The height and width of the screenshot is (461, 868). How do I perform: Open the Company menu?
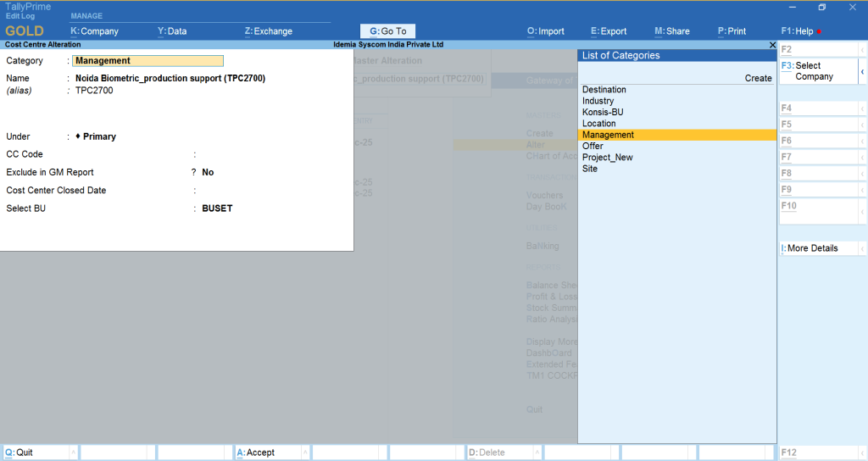[x=94, y=31]
